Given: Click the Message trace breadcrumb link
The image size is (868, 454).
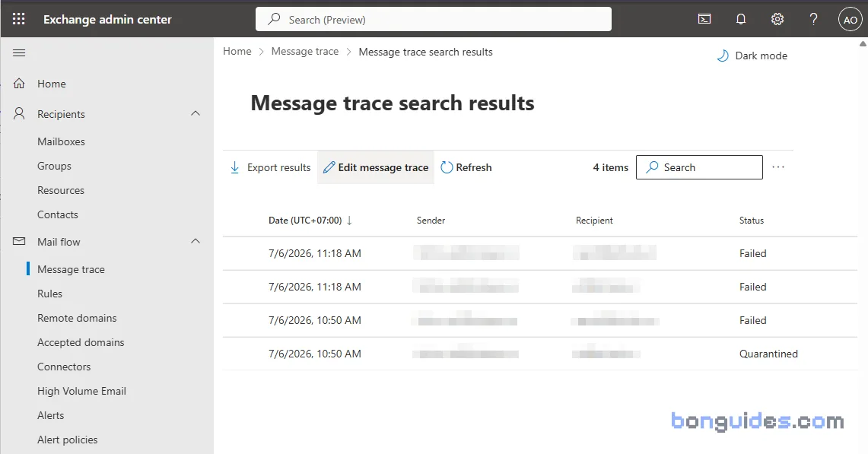Looking at the screenshot, I should click(x=305, y=52).
